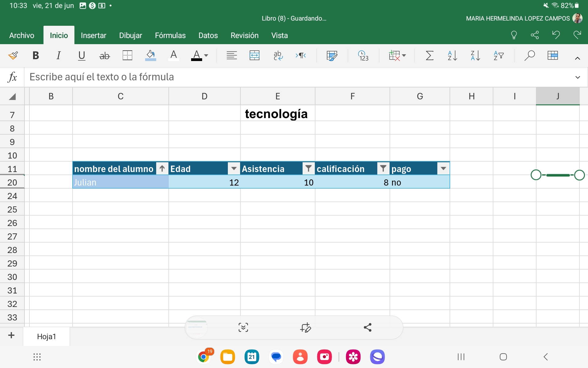Open the Edad column filter dropdown
Viewport: 588px width, 368px height.
pos(234,168)
